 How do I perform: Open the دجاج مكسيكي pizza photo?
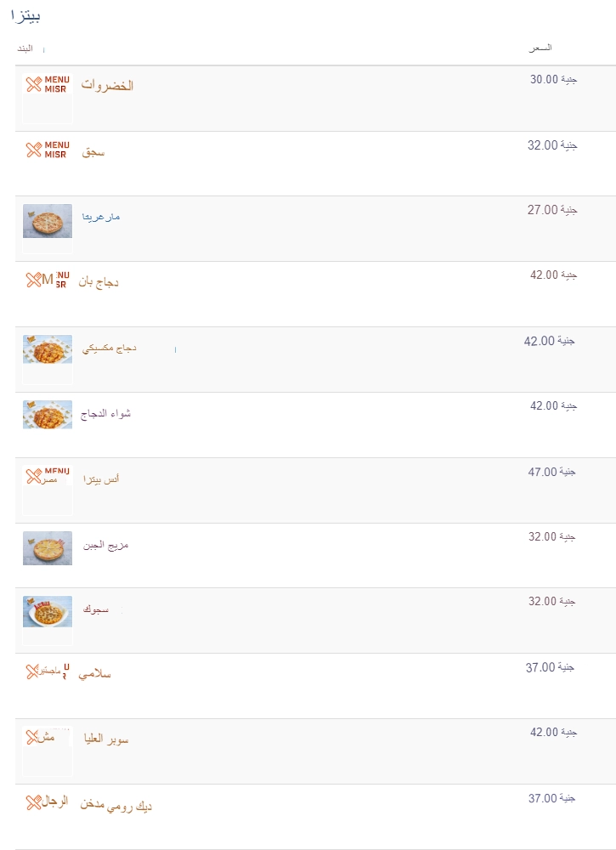coord(48,349)
